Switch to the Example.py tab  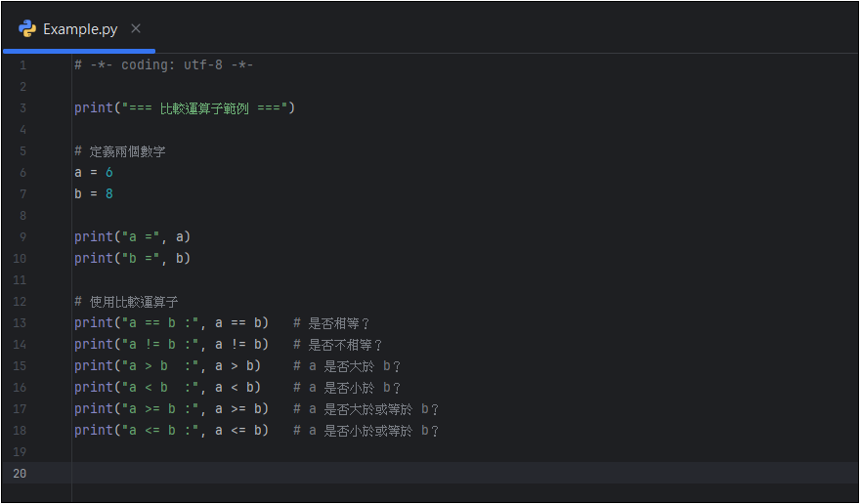coord(80,28)
